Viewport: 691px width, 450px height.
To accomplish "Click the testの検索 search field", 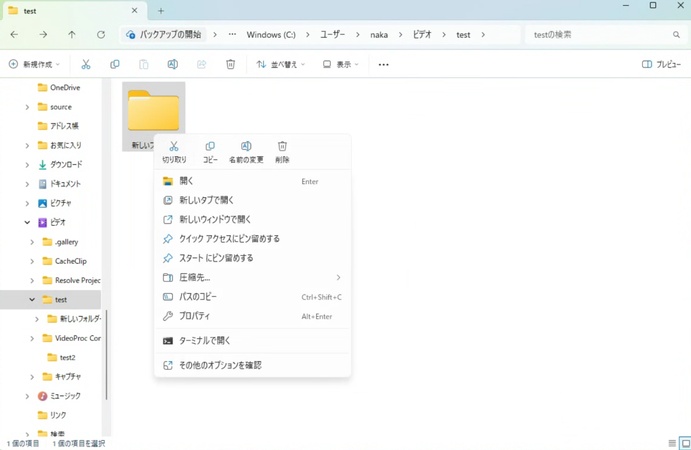I will [600, 35].
